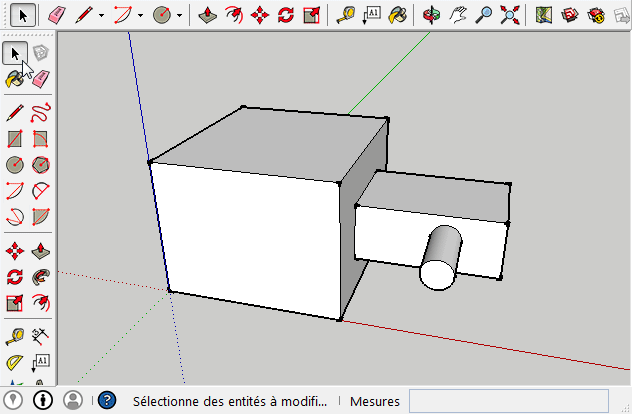Screen dimensions: 632x414
Task: Click the Zoom Extents icon
Action: pyautogui.click(x=510, y=15)
